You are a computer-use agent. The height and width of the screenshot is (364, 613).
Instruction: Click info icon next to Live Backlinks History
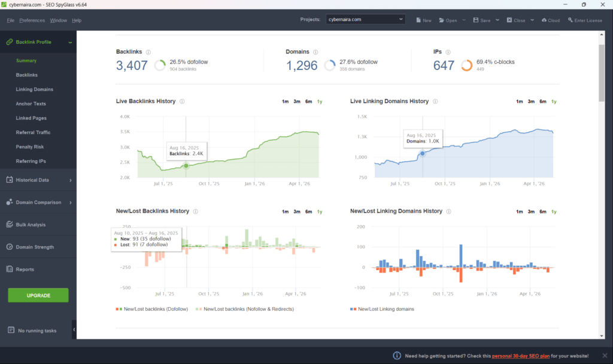pyautogui.click(x=182, y=101)
